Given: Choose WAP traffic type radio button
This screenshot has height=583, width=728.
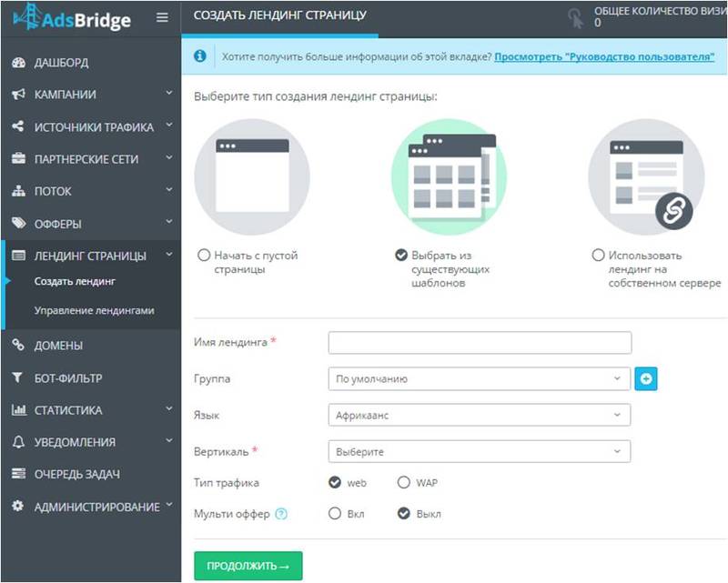Looking at the screenshot, I should click(x=404, y=482).
